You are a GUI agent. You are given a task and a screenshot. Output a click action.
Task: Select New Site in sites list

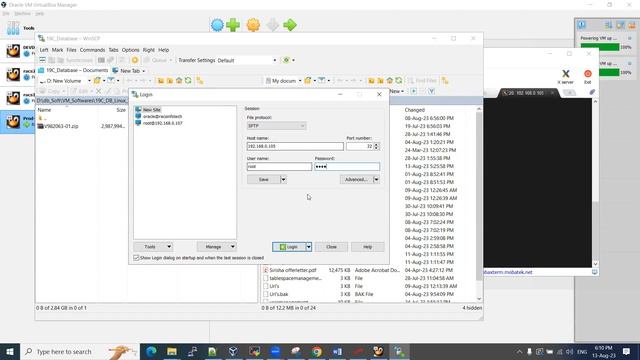point(151,109)
